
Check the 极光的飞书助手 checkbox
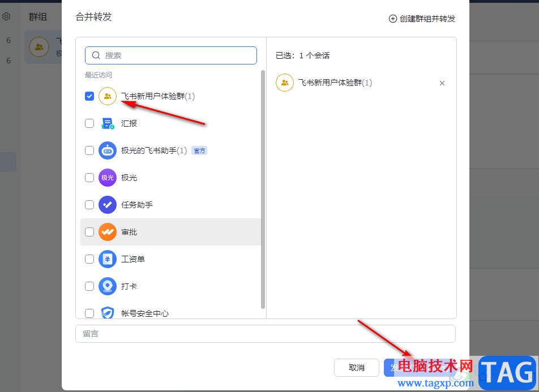[x=89, y=150]
